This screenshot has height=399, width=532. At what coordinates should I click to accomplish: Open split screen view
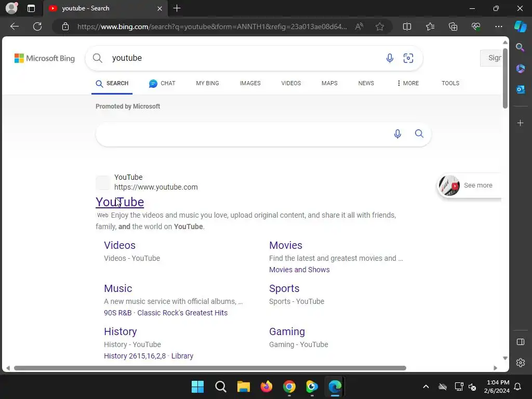pyautogui.click(x=407, y=26)
